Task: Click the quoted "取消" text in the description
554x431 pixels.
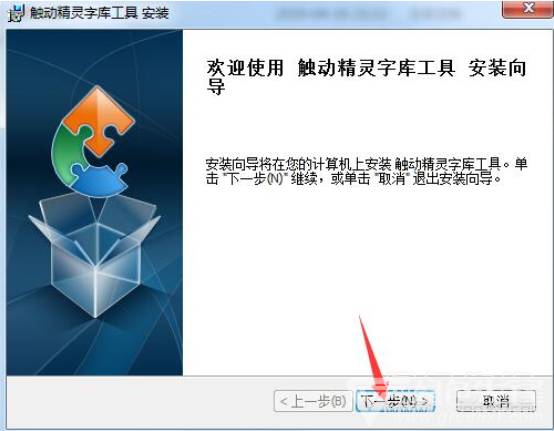Action: coord(391,179)
